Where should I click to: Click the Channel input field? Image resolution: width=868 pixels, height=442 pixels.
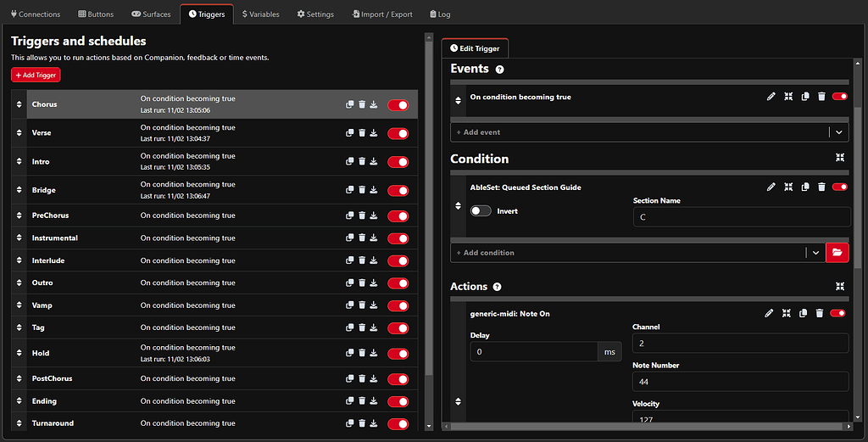[740, 344]
